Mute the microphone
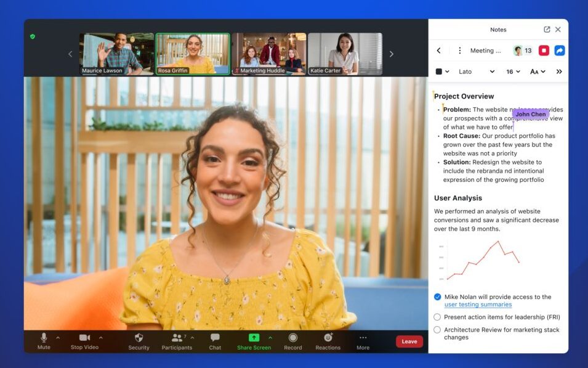 coord(44,338)
